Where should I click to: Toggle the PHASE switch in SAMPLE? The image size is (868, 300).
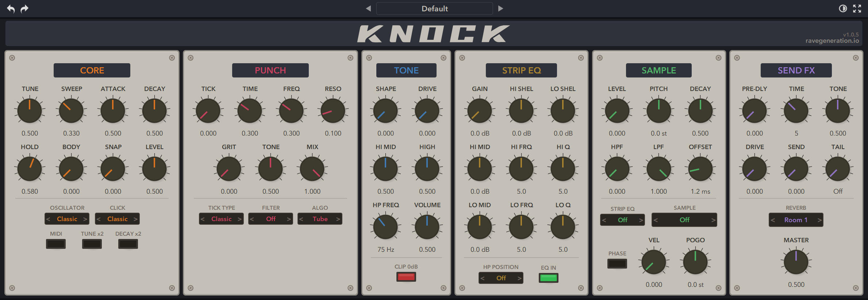tap(617, 263)
